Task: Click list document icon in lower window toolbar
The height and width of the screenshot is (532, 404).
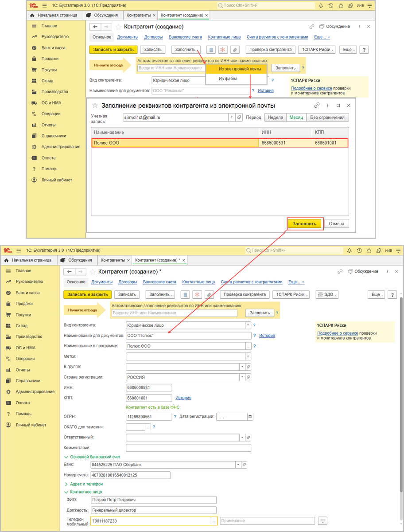Action: [186, 294]
